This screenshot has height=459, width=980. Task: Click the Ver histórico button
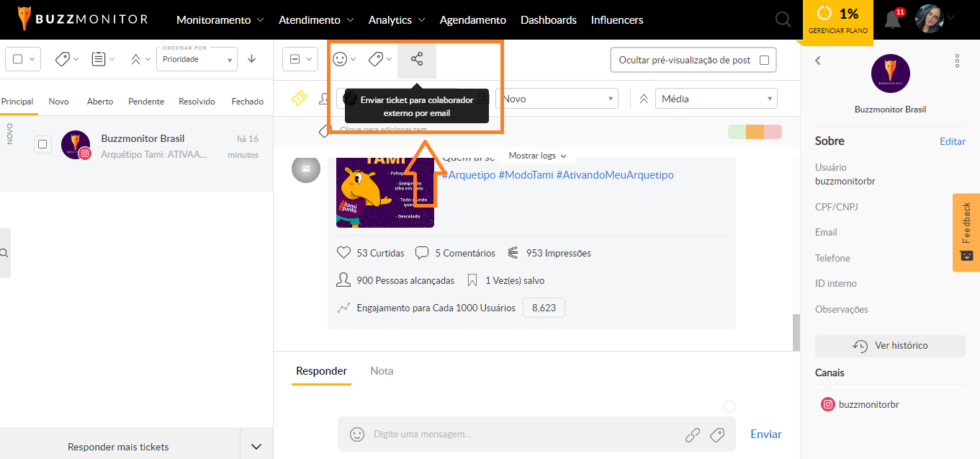coord(890,346)
